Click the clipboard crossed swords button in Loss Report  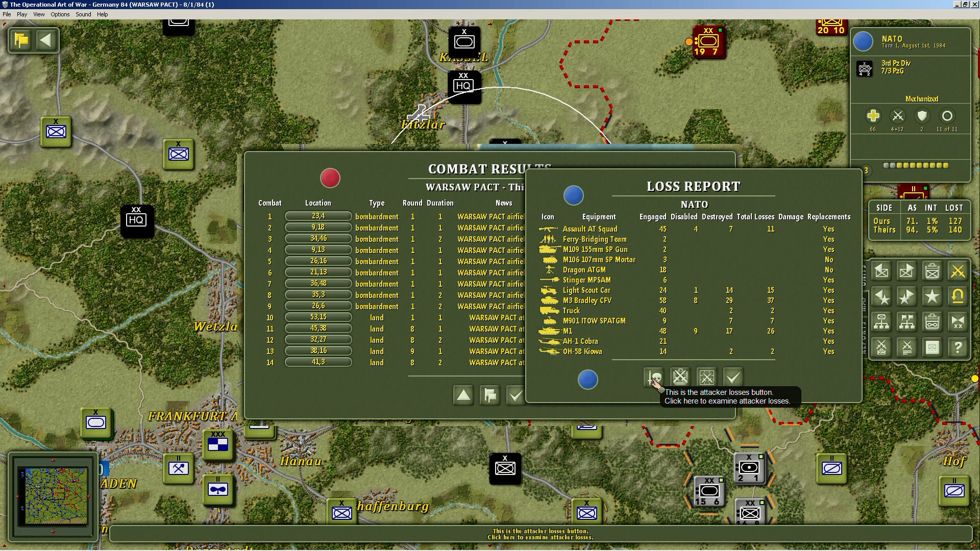680,378
